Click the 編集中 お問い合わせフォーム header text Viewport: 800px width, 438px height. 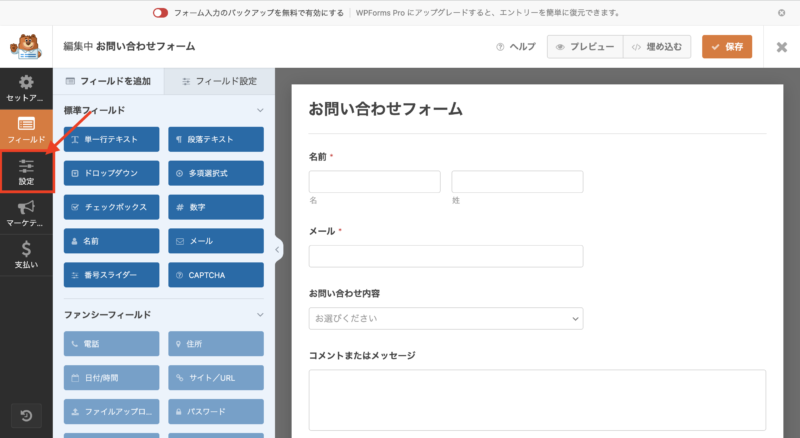coord(129,46)
